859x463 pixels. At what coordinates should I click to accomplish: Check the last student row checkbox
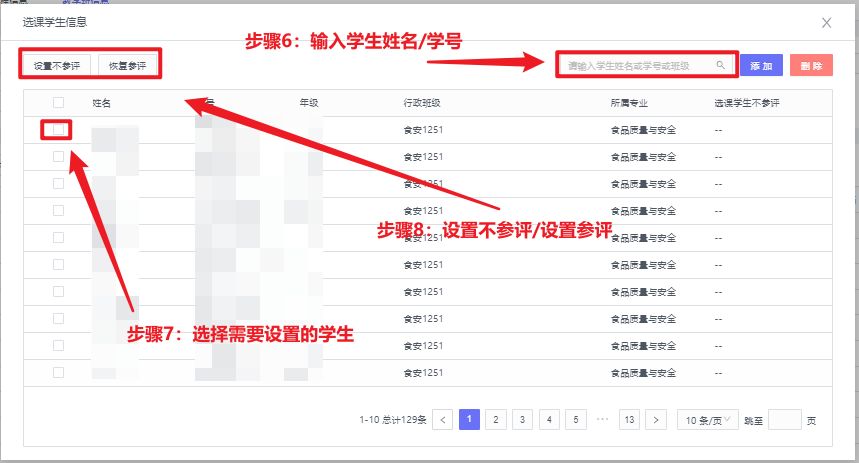58,373
